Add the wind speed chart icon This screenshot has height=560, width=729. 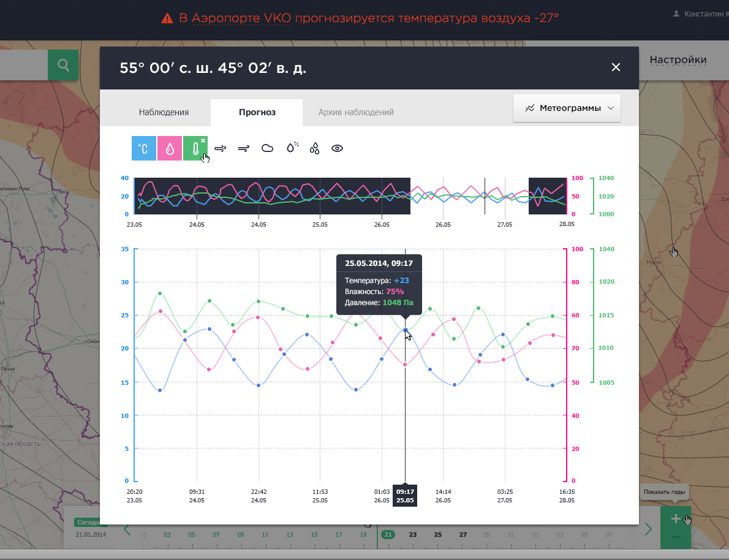[x=243, y=148]
